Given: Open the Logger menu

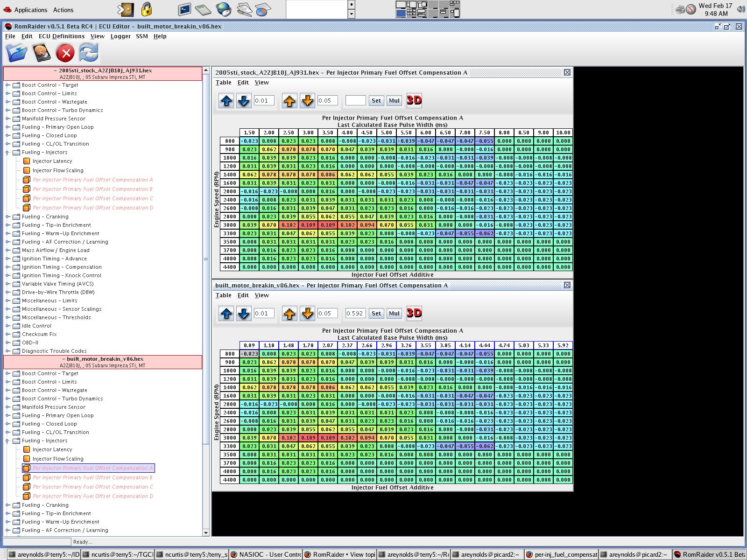Looking at the screenshot, I should point(120,36).
